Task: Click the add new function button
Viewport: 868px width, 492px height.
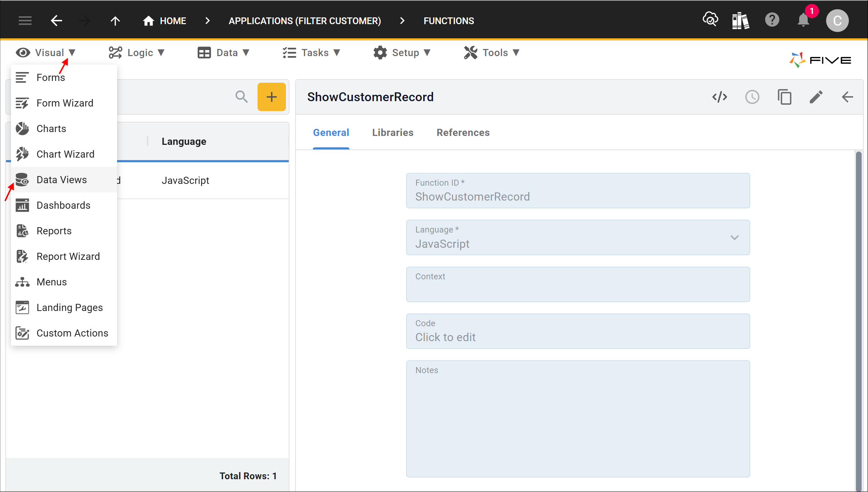Action: [x=271, y=97]
